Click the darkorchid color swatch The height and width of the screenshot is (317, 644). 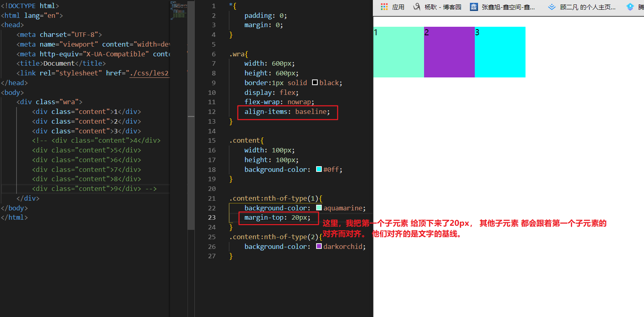[x=319, y=246]
